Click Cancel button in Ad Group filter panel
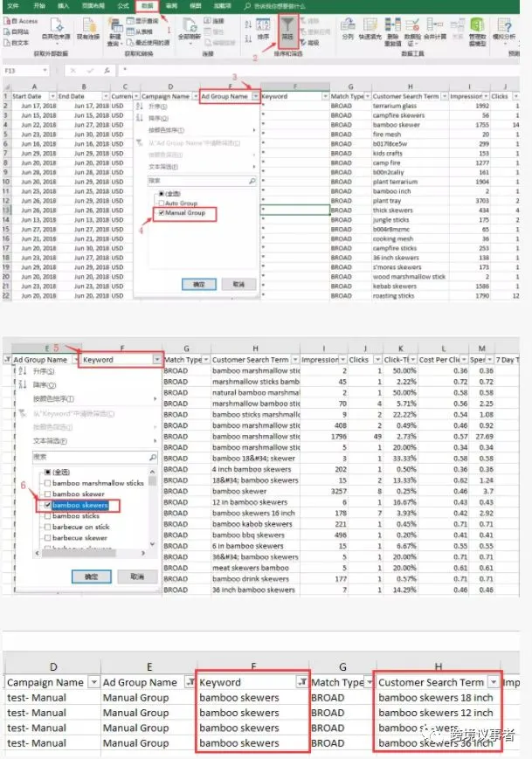 pyautogui.click(x=238, y=284)
